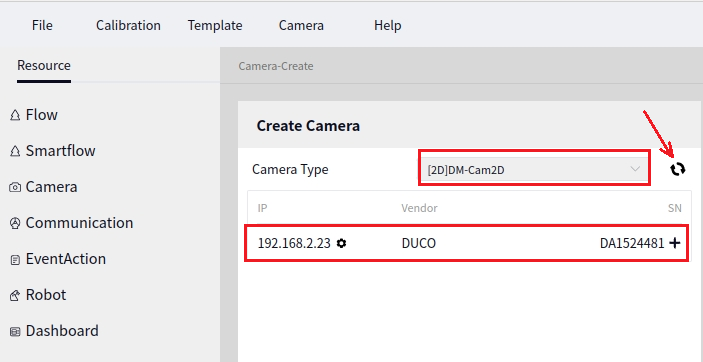This screenshot has width=703, height=362.
Task: Select the Camera-Create tab
Action: (x=276, y=66)
